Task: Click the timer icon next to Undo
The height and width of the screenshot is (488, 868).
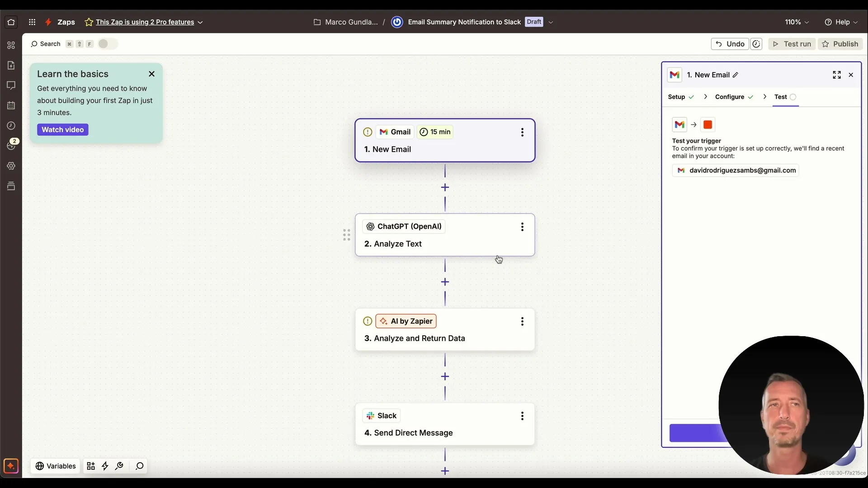Action: tap(757, 44)
